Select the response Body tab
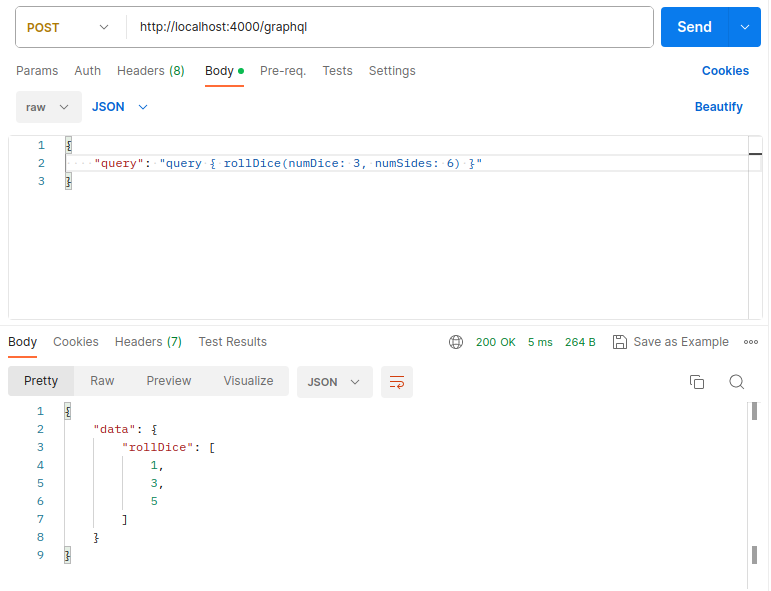The image size is (771, 591). coord(23,342)
